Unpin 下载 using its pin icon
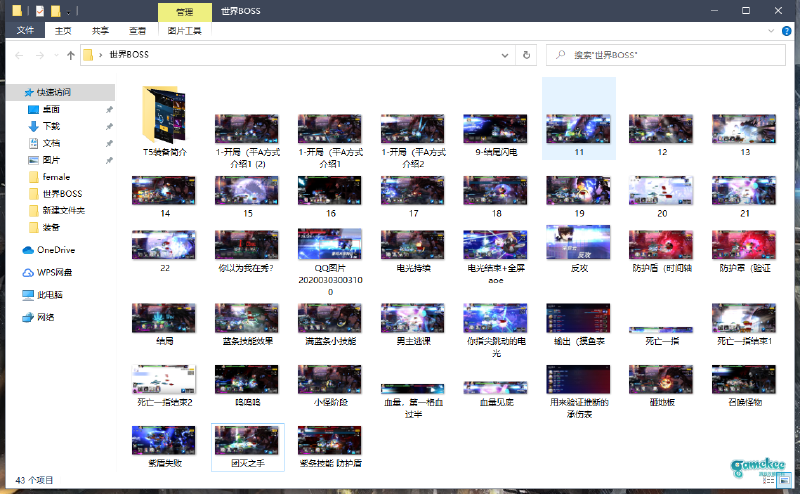800x494 pixels. [x=109, y=127]
